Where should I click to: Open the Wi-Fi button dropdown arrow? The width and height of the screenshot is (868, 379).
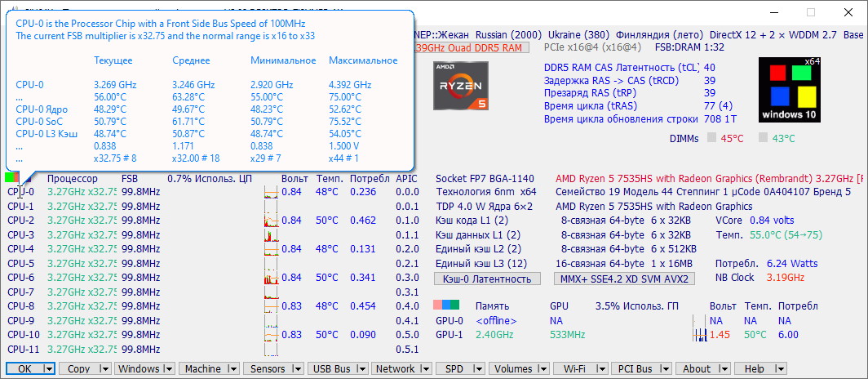tap(602, 368)
